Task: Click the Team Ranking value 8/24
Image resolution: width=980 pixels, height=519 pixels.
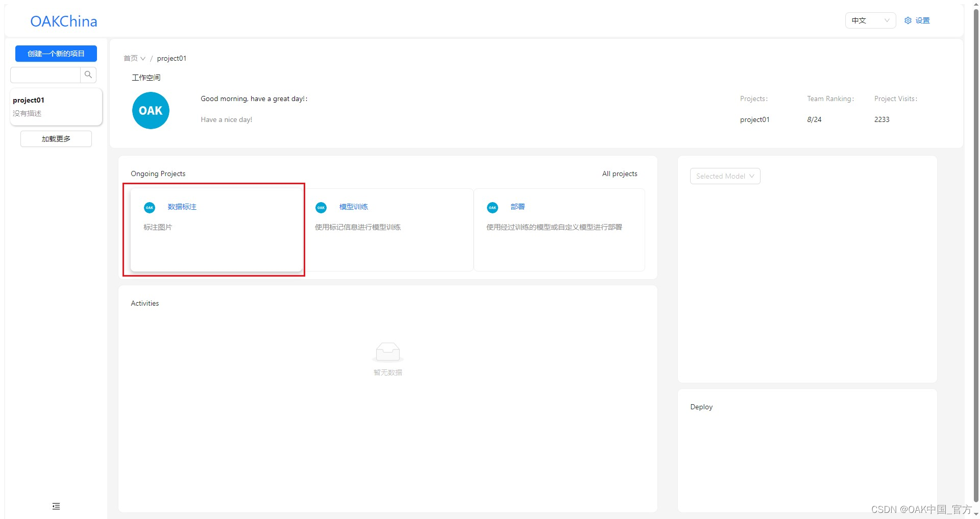Action: pyautogui.click(x=814, y=119)
